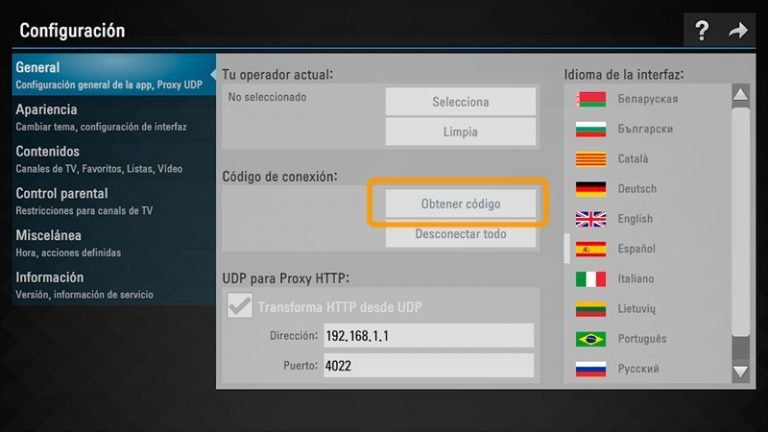Choose Lietuvių language label
The width and height of the screenshot is (768, 432).
tap(636, 309)
